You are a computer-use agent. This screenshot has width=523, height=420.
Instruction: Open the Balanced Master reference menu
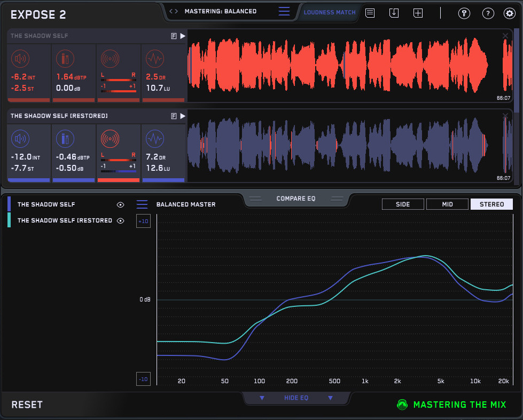142,204
